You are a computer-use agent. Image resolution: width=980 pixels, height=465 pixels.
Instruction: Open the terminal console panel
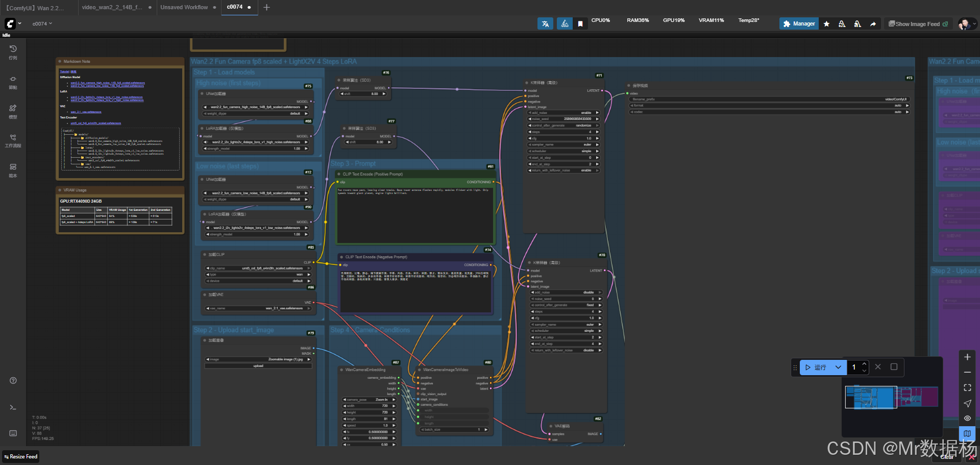[x=13, y=407]
